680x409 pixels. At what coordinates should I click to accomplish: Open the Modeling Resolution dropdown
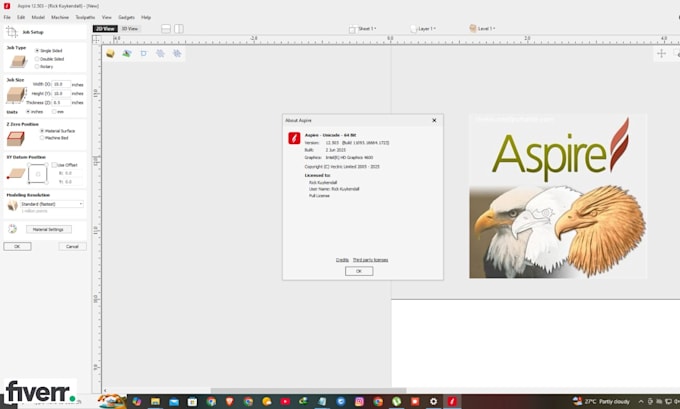click(x=52, y=204)
